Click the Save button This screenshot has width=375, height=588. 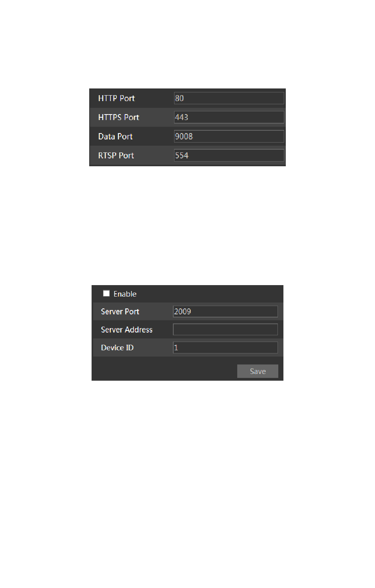[x=258, y=371]
